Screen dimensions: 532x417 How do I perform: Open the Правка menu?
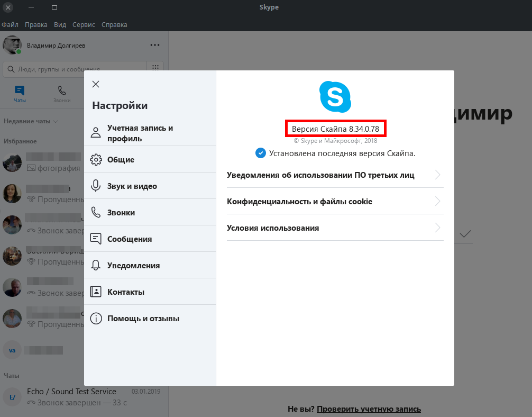pos(36,24)
